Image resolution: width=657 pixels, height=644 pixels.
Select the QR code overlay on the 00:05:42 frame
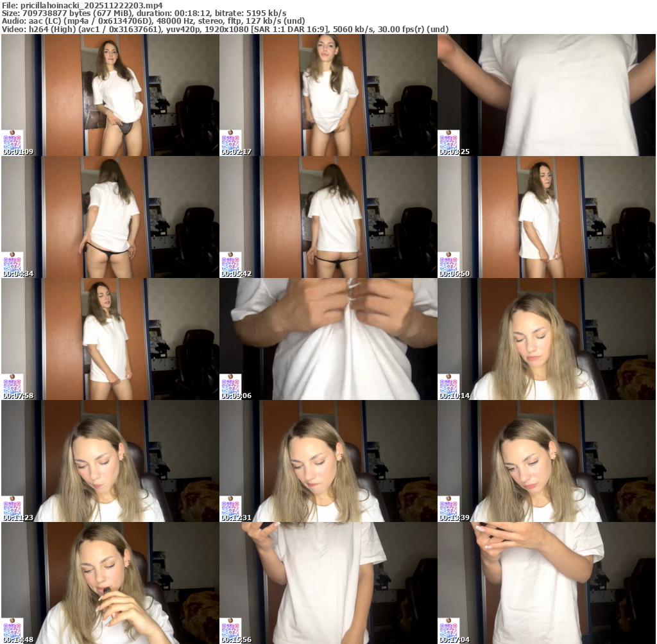coord(230,262)
